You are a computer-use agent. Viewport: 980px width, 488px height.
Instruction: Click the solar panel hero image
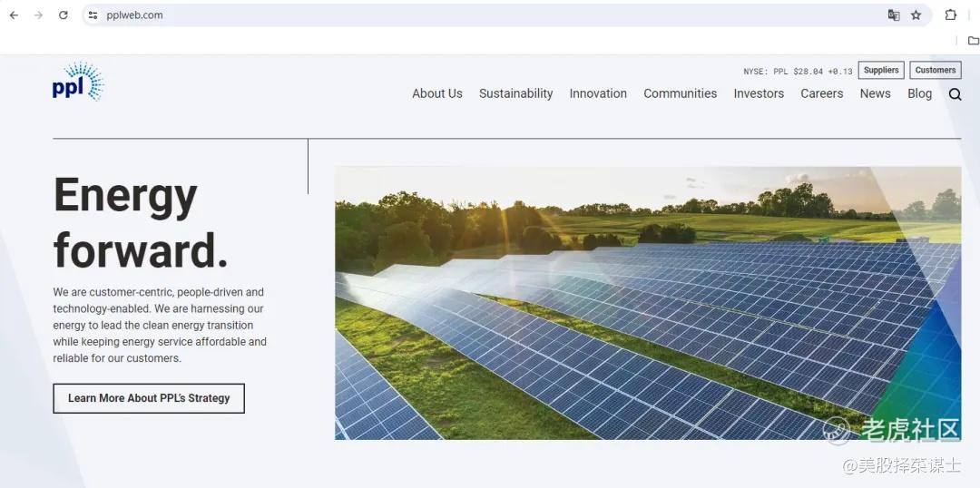(648, 303)
